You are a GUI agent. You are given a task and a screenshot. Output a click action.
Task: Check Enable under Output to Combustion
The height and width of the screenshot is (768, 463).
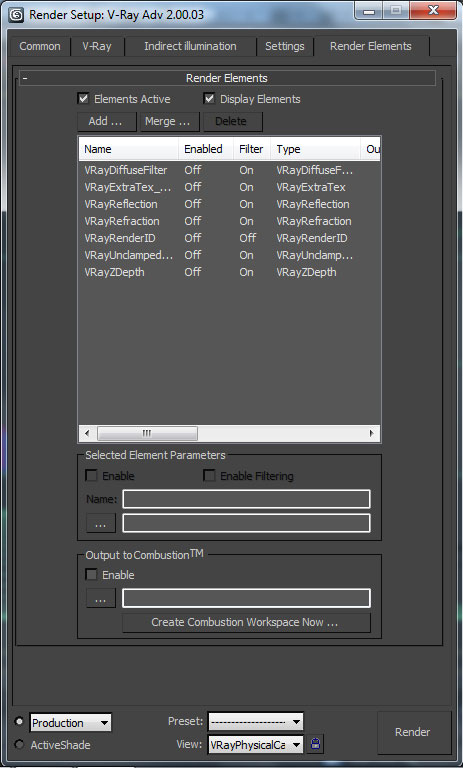pos(91,575)
